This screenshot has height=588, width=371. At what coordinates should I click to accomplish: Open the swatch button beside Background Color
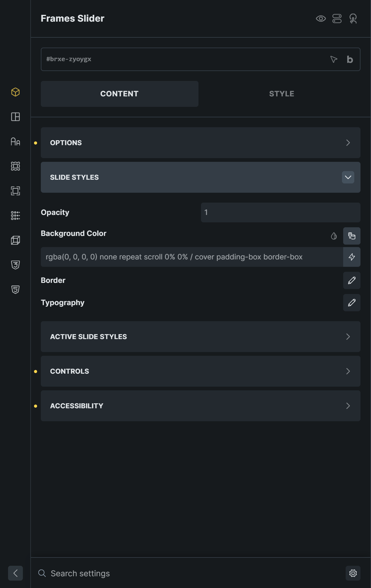pyautogui.click(x=352, y=236)
